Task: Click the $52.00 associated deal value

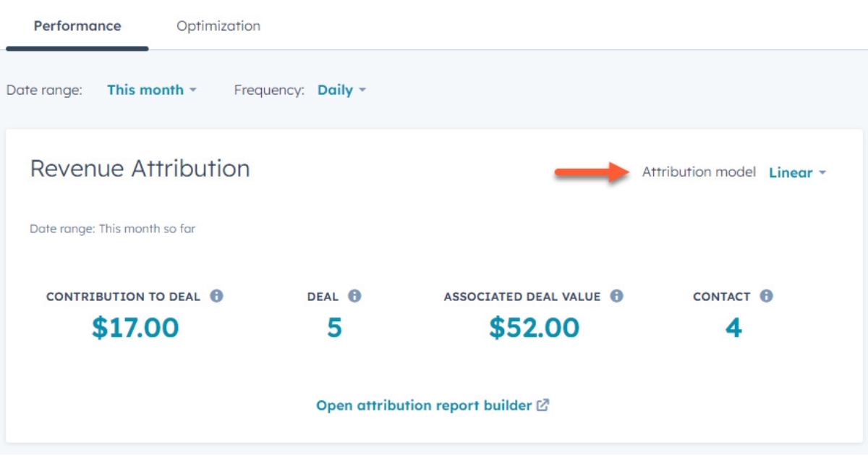Action: [x=535, y=326]
